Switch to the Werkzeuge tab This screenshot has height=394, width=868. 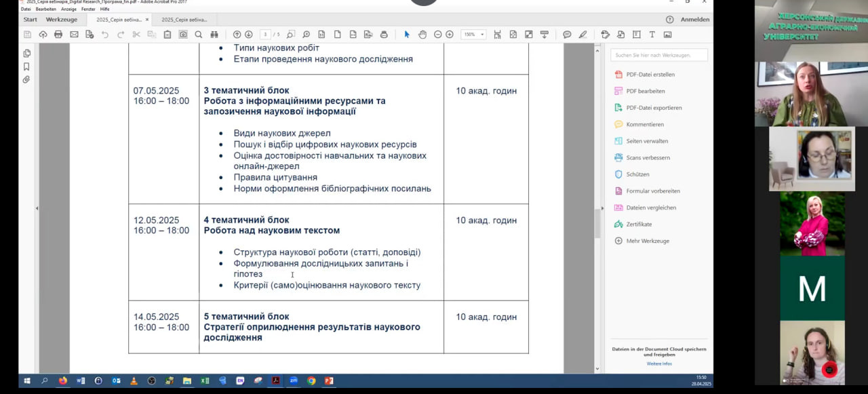coord(62,20)
